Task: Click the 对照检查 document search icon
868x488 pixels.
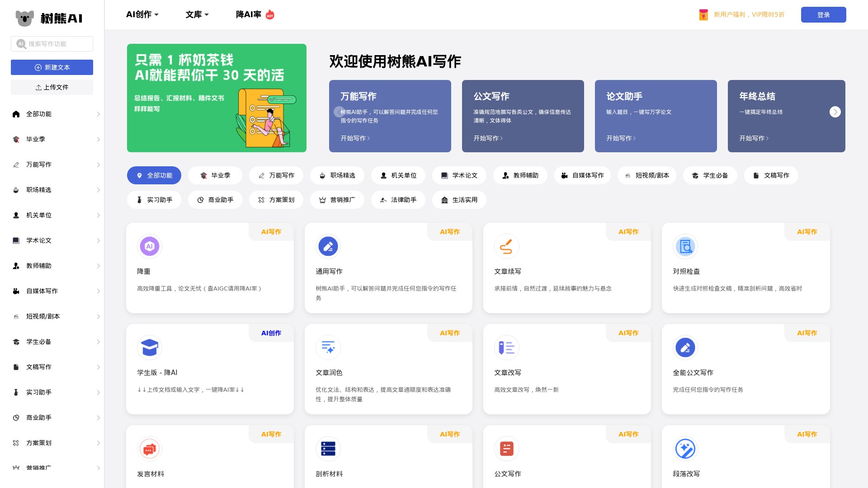Action: (685, 246)
